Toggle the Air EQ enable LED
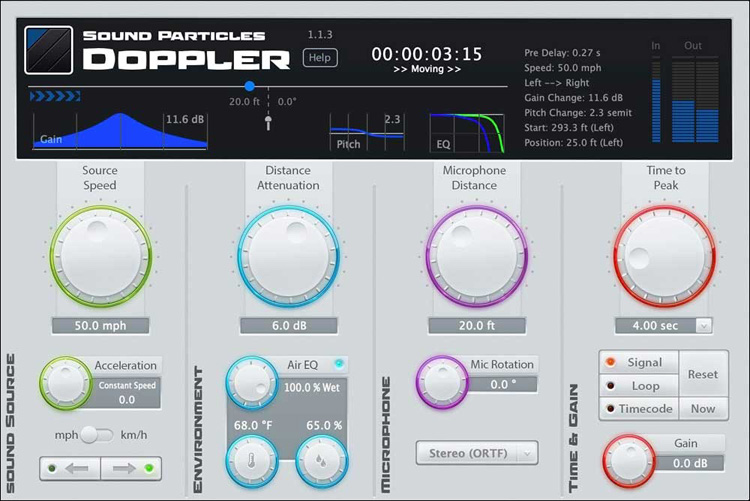 click(x=339, y=364)
